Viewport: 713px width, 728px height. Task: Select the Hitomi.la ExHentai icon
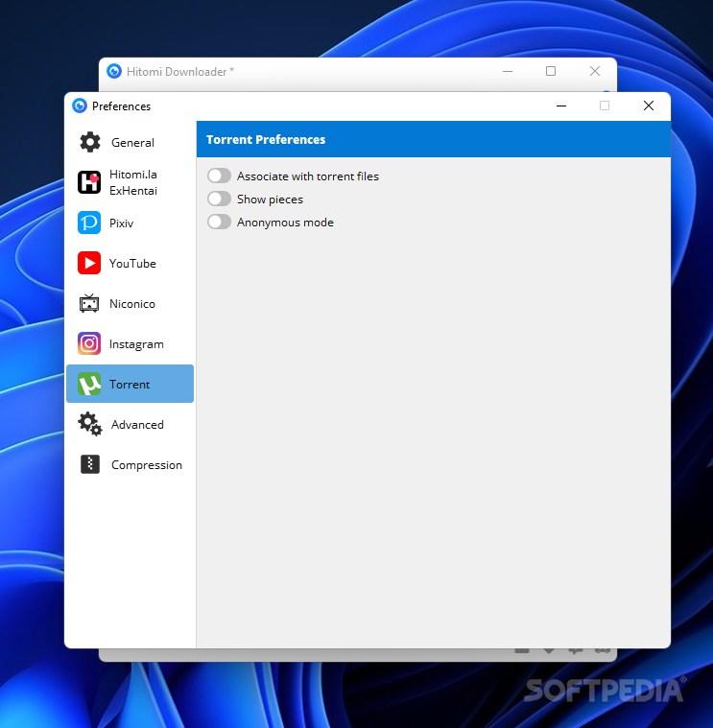click(88, 182)
